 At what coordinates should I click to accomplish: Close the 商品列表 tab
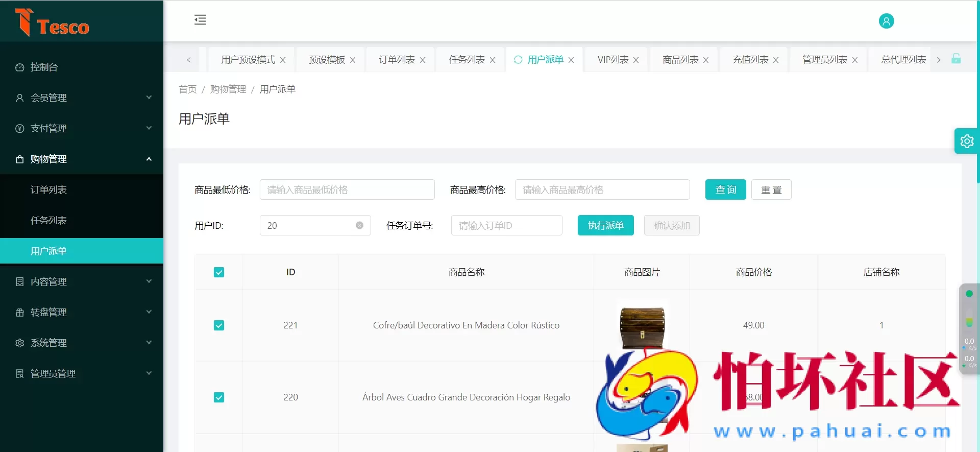(706, 60)
